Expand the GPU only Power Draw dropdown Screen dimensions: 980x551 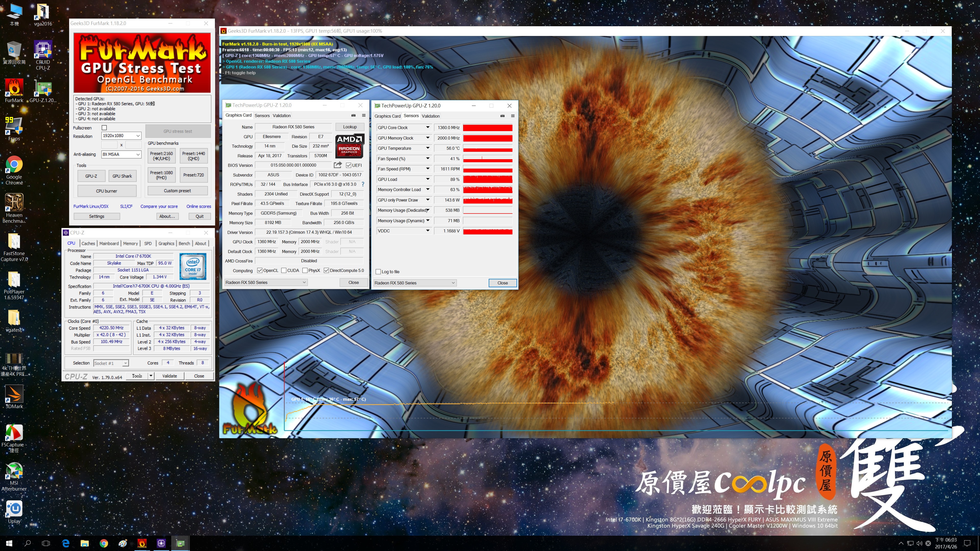[428, 200]
